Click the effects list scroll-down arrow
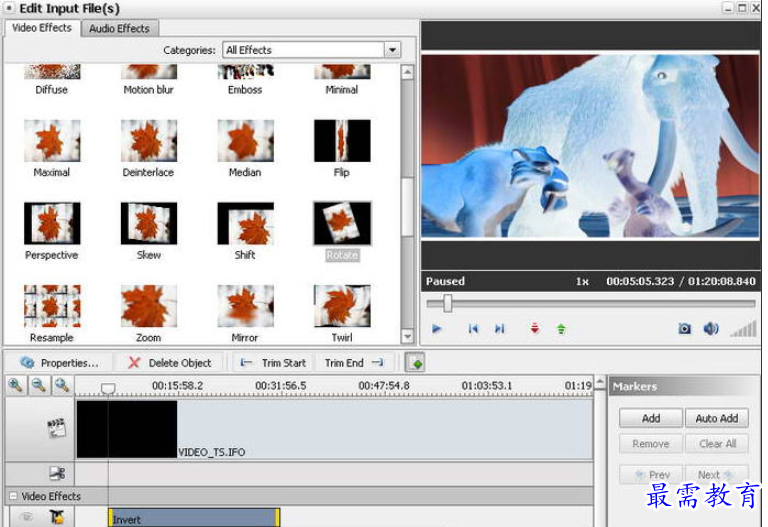 tap(407, 336)
